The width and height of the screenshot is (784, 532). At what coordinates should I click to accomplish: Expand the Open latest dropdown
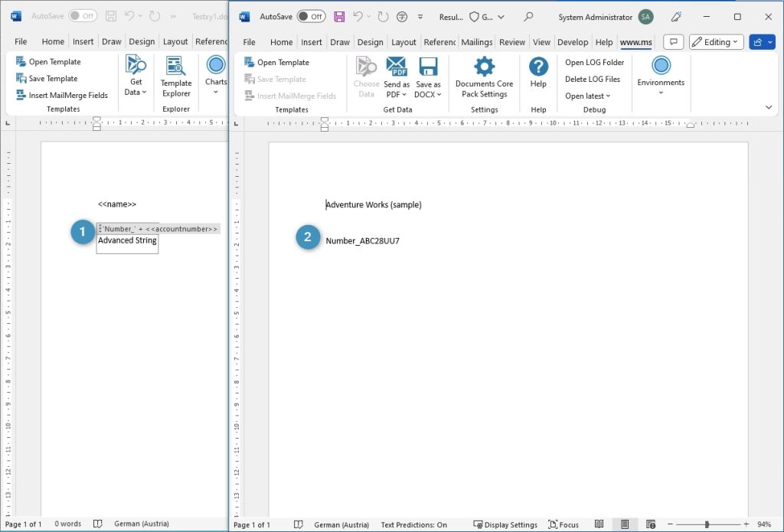coord(588,95)
